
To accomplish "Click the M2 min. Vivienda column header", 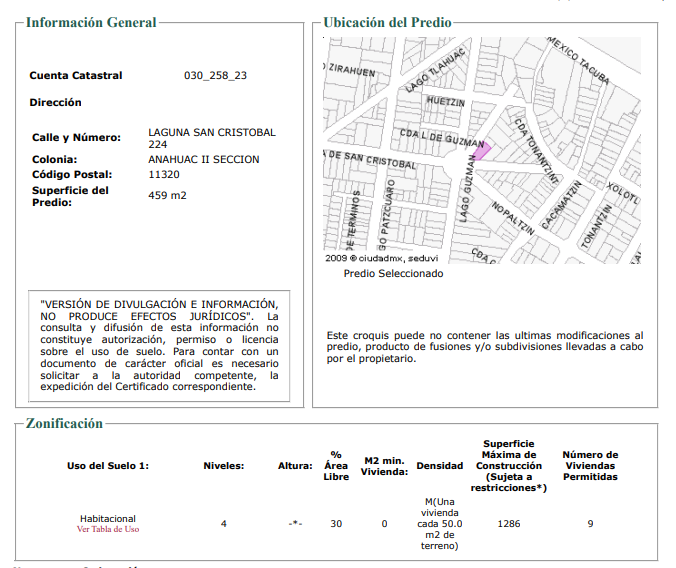I will (x=384, y=466).
